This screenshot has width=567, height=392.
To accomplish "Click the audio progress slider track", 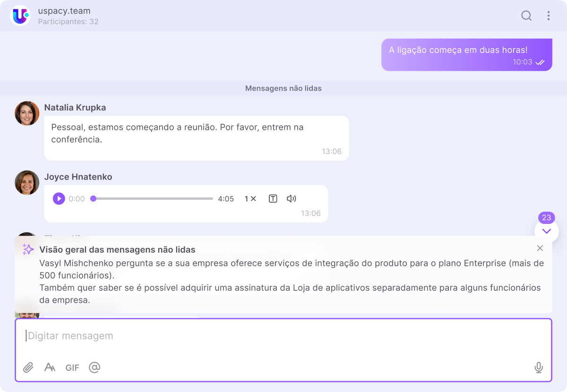I will point(154,199).
